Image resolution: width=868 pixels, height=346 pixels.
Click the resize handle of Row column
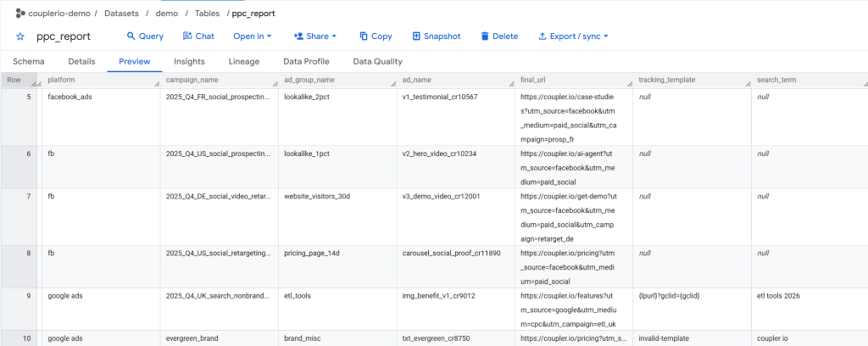34,84
